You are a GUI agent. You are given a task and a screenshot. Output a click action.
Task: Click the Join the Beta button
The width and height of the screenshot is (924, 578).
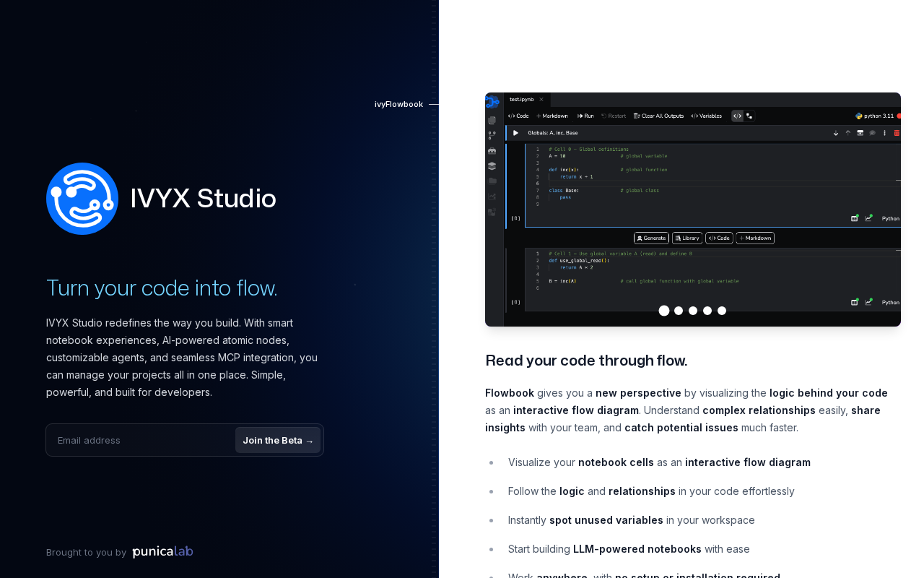tap(278, 440)
